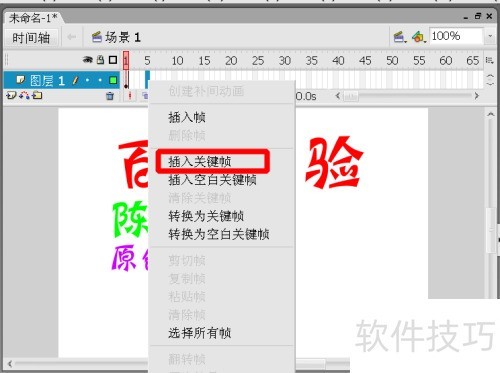The image size is (500, 373).
Task: Click 场景 1 scene label
Action: click(x=116, y=37)
